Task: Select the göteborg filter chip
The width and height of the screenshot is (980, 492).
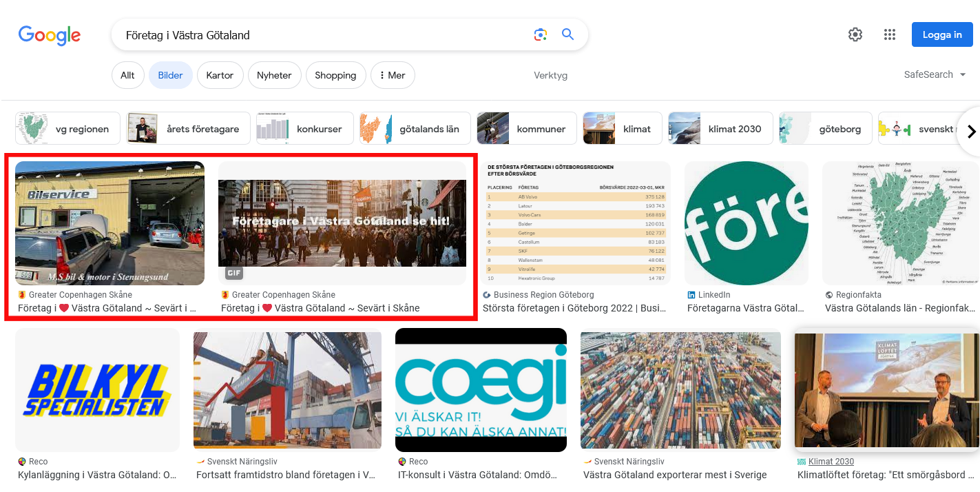Action: [826, 128]
